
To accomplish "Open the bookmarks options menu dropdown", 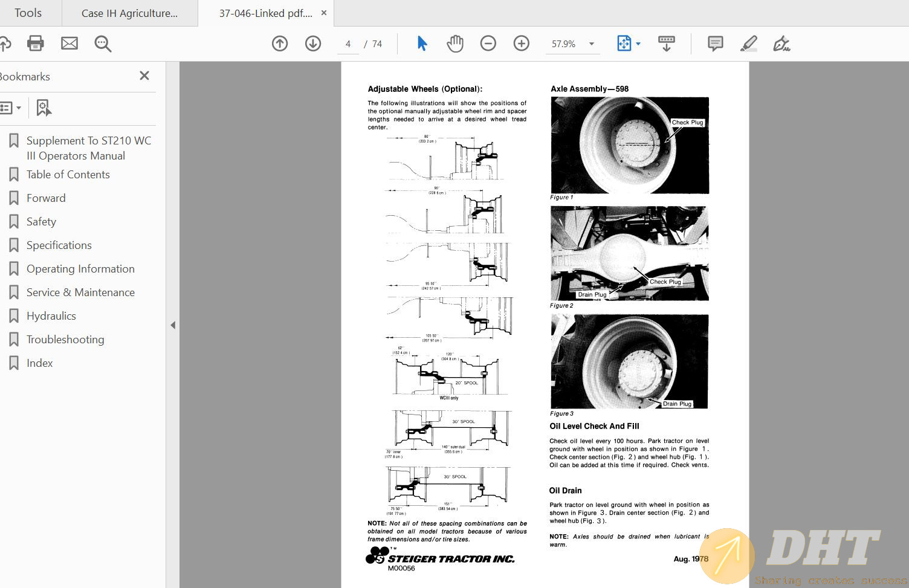I will pos(11,108).
